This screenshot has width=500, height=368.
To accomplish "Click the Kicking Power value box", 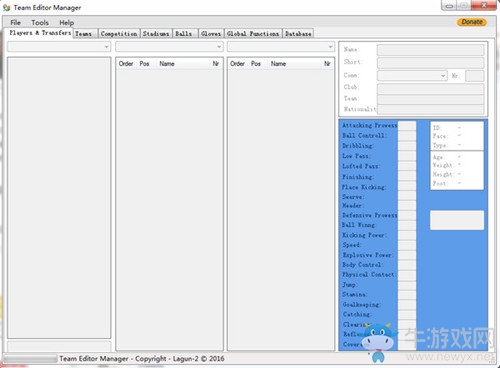I will tap(407, 235).
